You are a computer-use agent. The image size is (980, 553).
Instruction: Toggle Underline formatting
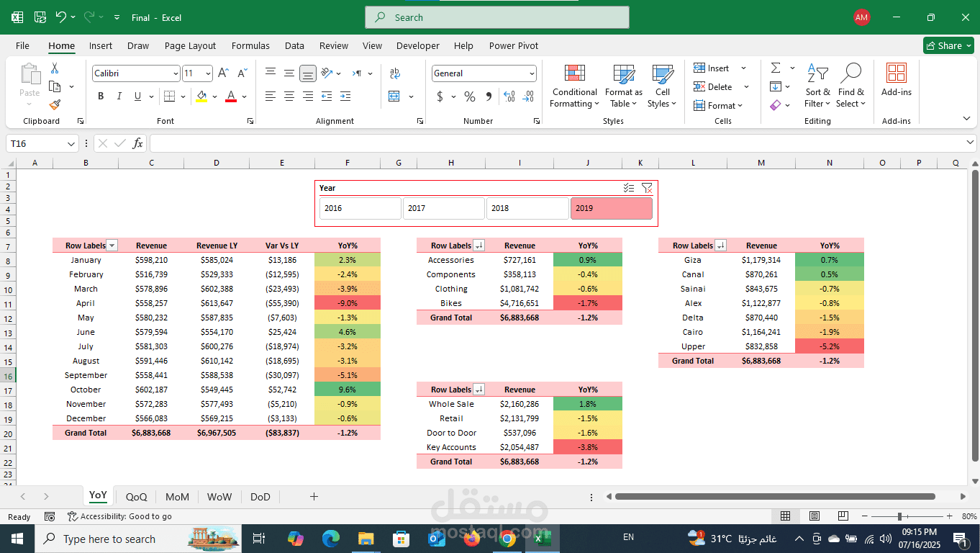coord(138,96)
